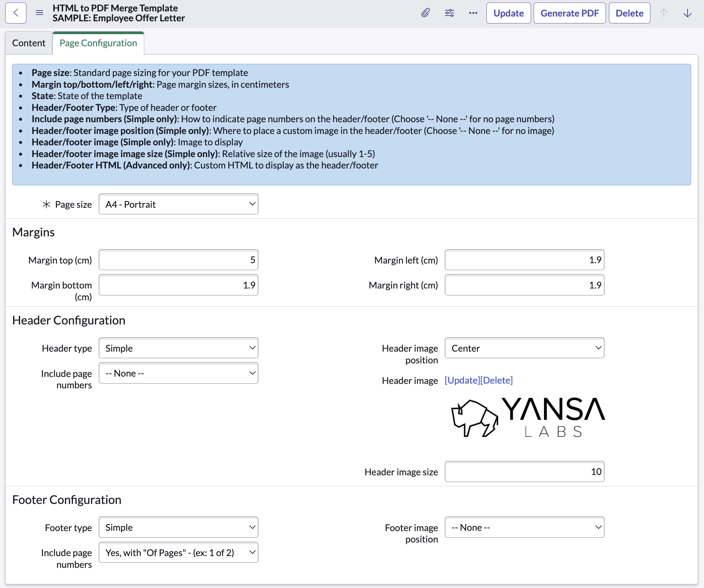
Task: Open the Footer type dropdown
Action: (178, 527)
